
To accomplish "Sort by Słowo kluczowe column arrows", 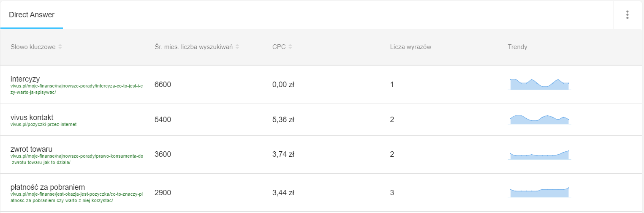I will click(60, 47).
